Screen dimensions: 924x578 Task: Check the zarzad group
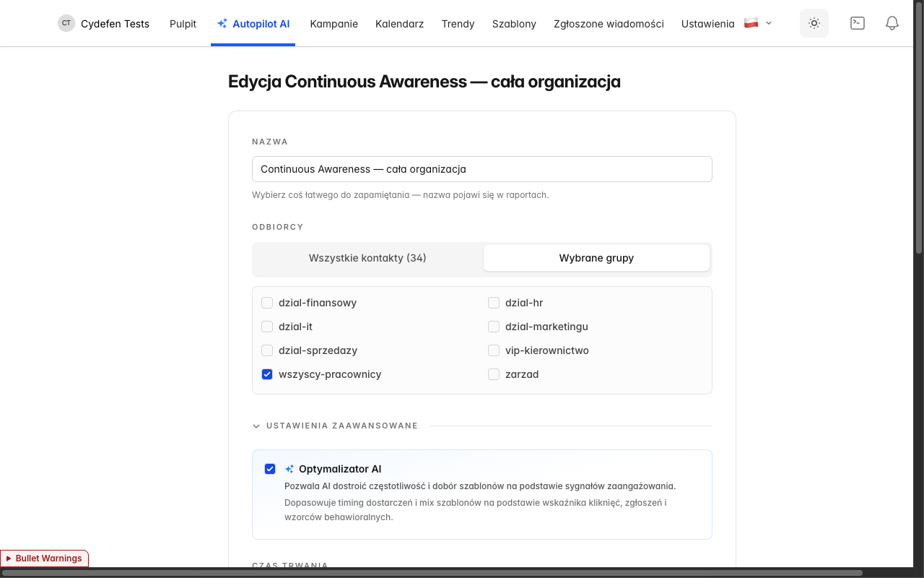click(494, 374)
